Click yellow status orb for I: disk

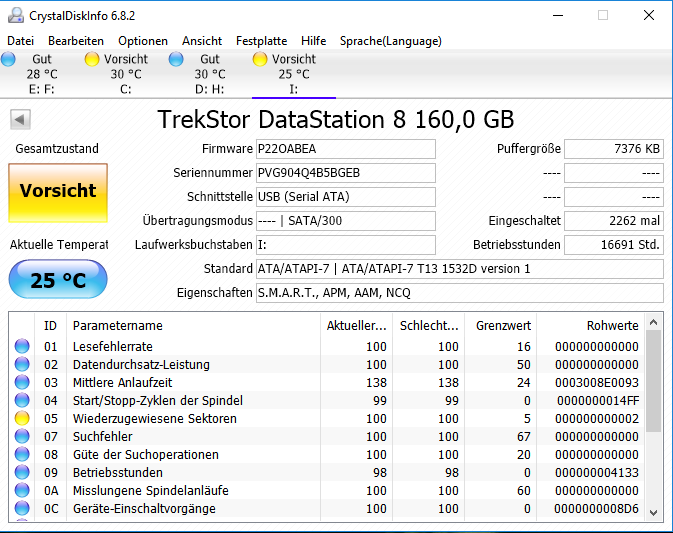coord(260,59)
